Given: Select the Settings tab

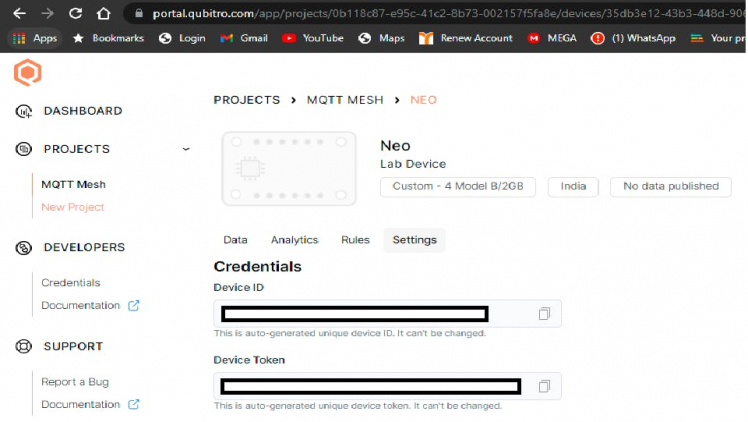Looking at the screenshot, I should (415, 240).
